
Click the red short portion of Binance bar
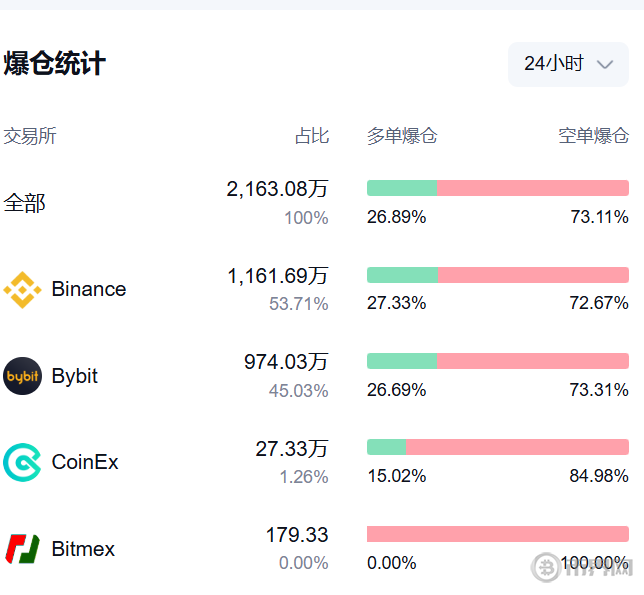[x=533, y=275]
